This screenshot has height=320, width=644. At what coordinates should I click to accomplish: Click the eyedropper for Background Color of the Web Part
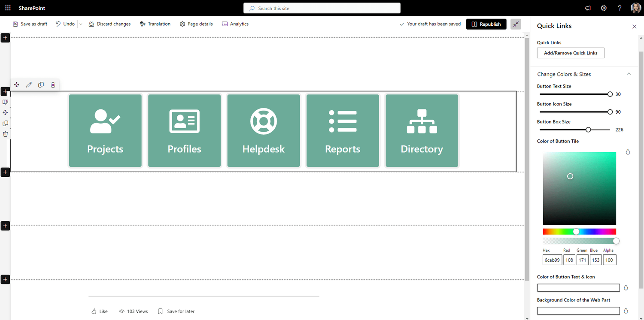[x=626, y=311]
